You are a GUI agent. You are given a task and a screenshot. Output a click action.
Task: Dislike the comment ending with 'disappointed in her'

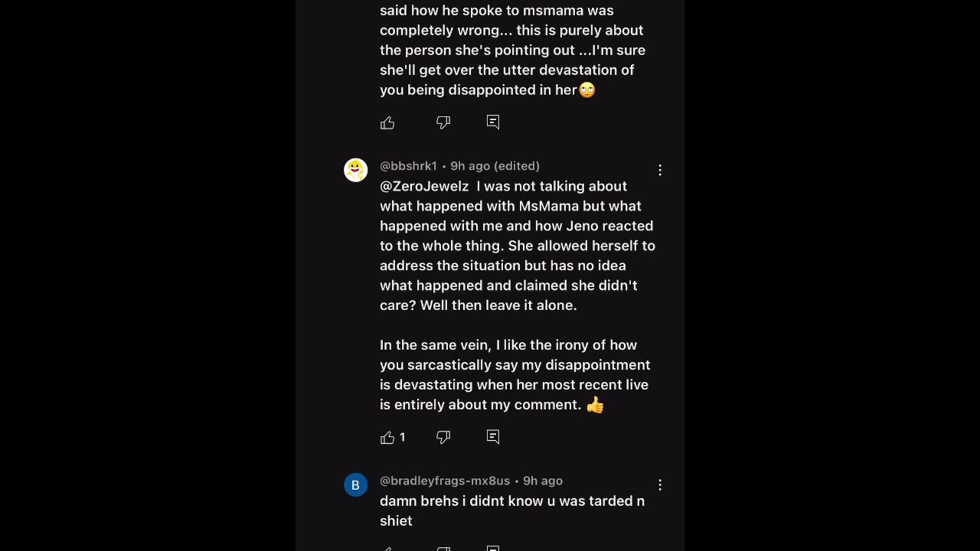pos(443,122)
